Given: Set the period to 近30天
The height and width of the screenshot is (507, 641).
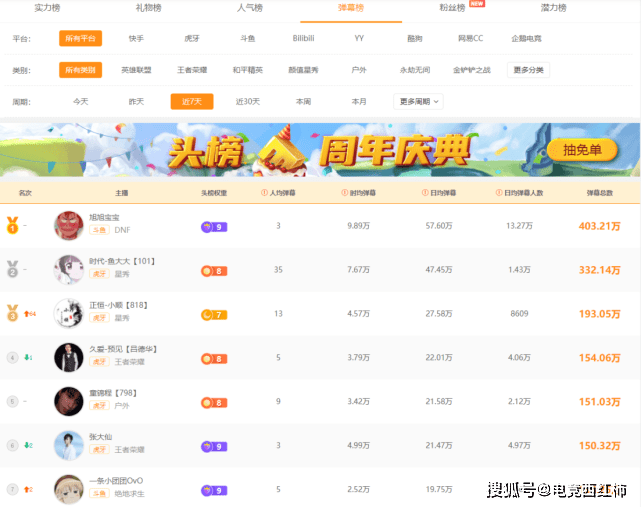Looking at the screenshot, I should pyautogui.click(x=248, y=101).
